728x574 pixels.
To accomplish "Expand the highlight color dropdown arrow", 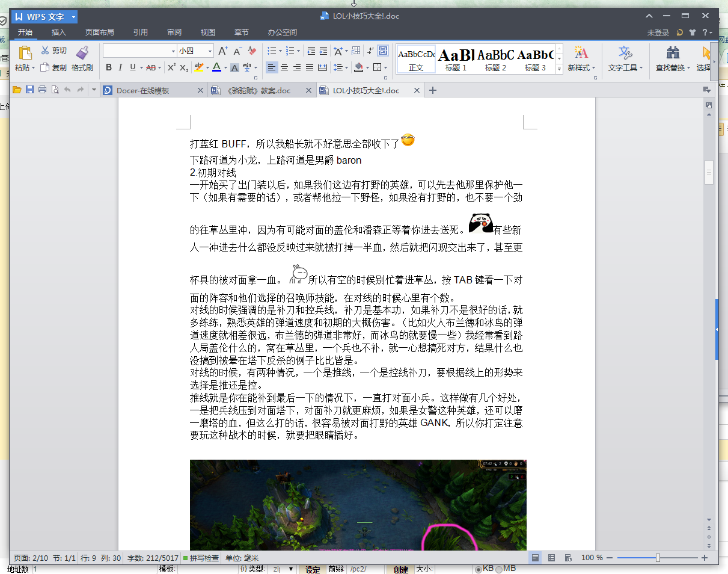I will pyautogui.click(x=207, y=67).
